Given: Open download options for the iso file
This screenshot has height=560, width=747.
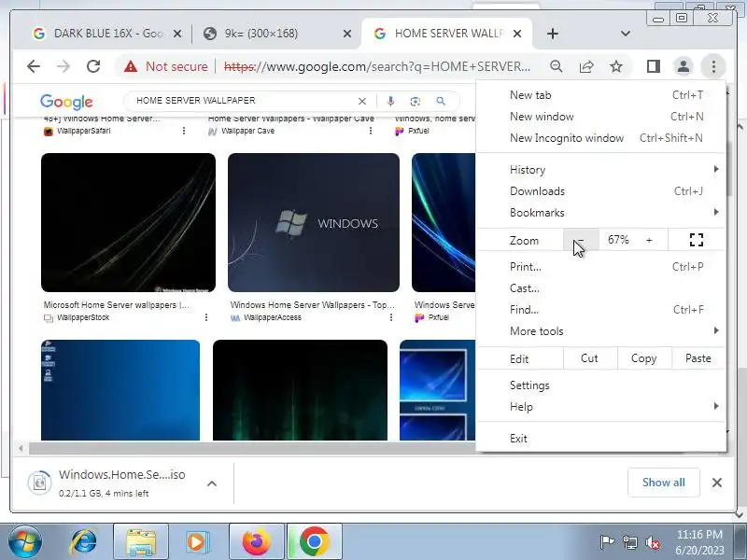Looking at the screenshot, I should (212, 483).
